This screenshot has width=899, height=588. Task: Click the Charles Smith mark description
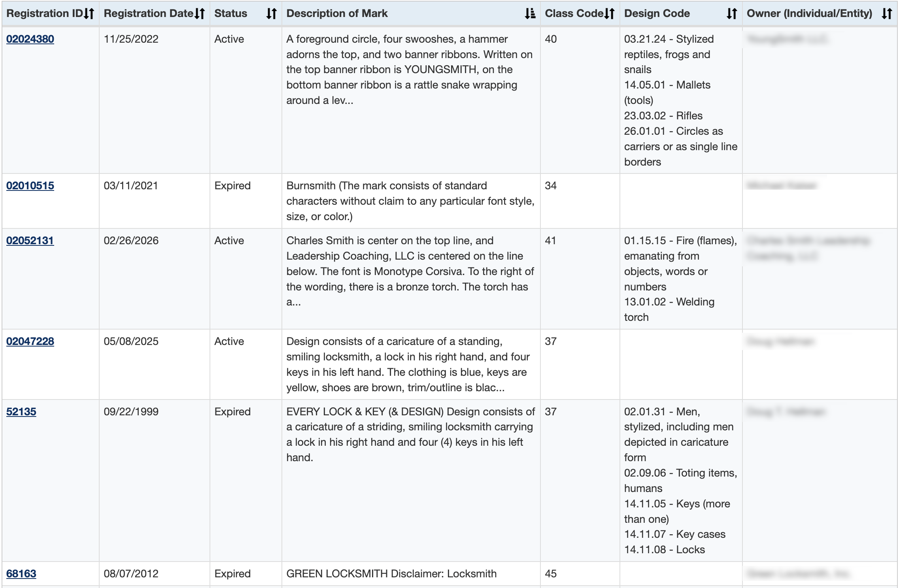[410, 271]
